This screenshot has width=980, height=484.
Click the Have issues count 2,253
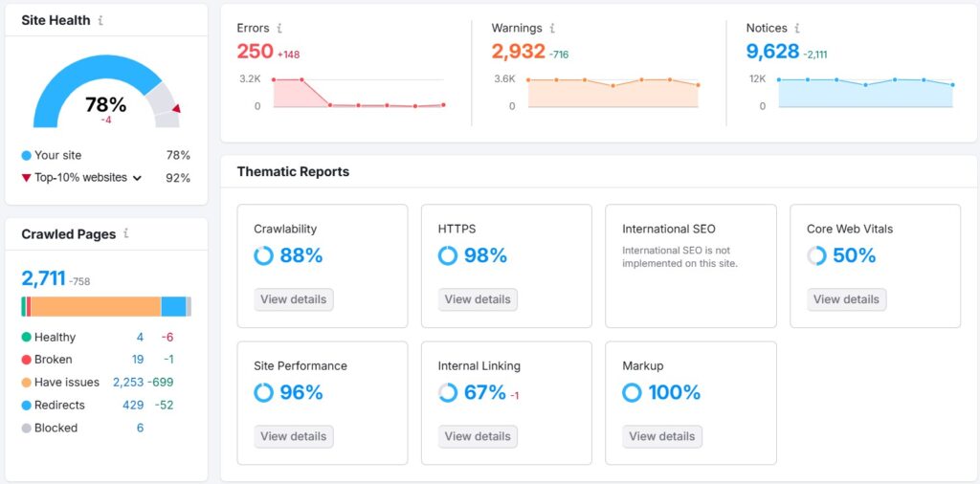click(x=128, y=383)
